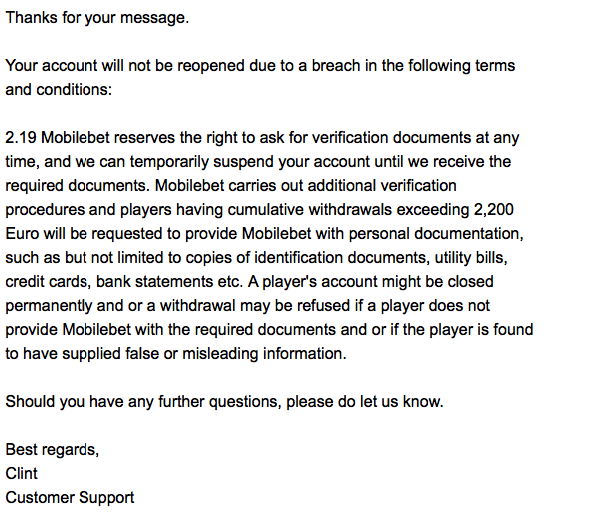604x515 pixels.
Task: Click the words 'cumulative withdrawals exceeding'
Action: [x=348, y=210]
